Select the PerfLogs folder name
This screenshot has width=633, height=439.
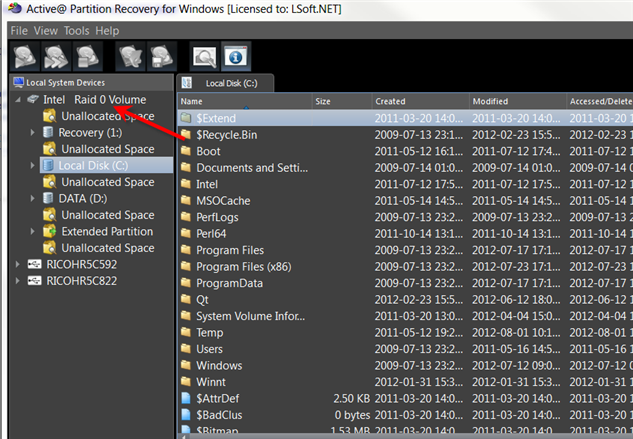[217, 217]
